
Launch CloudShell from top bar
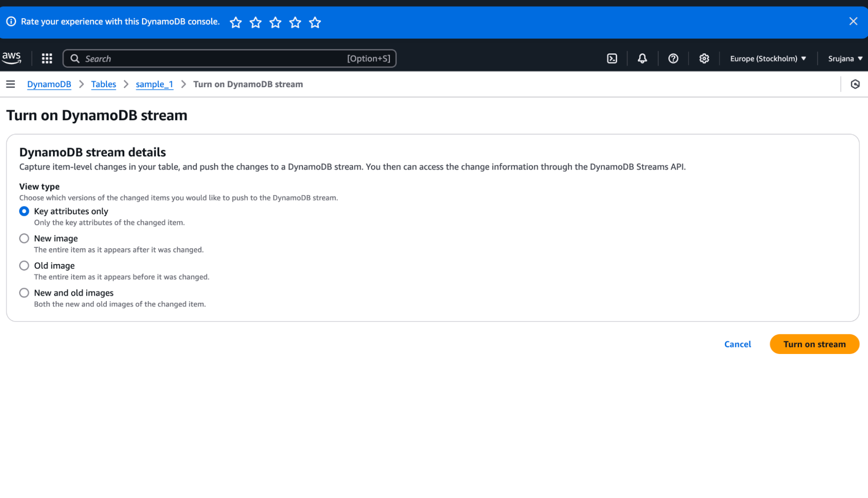[612, 59]
